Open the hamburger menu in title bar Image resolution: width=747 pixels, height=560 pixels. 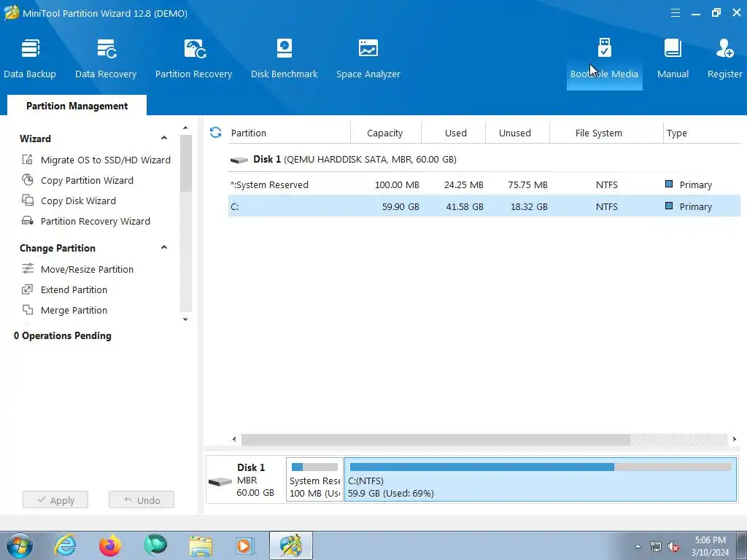[x=675, y=13]
